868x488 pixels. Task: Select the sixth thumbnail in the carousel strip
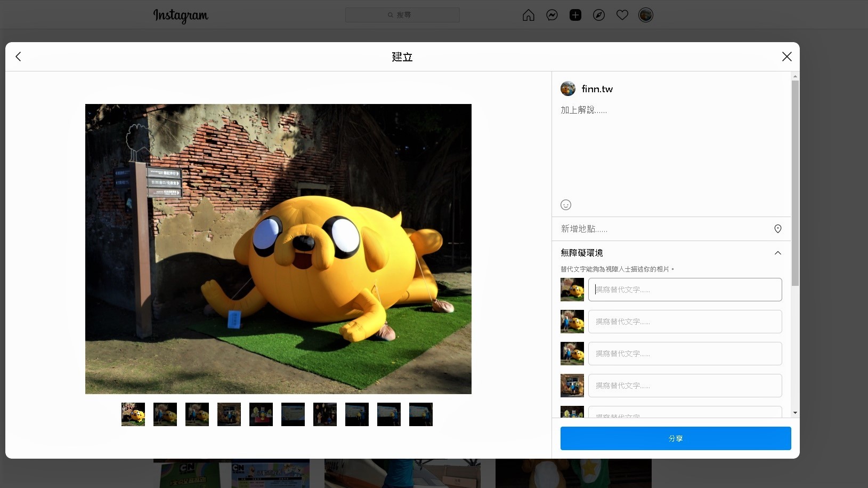[x=293, y=414]
